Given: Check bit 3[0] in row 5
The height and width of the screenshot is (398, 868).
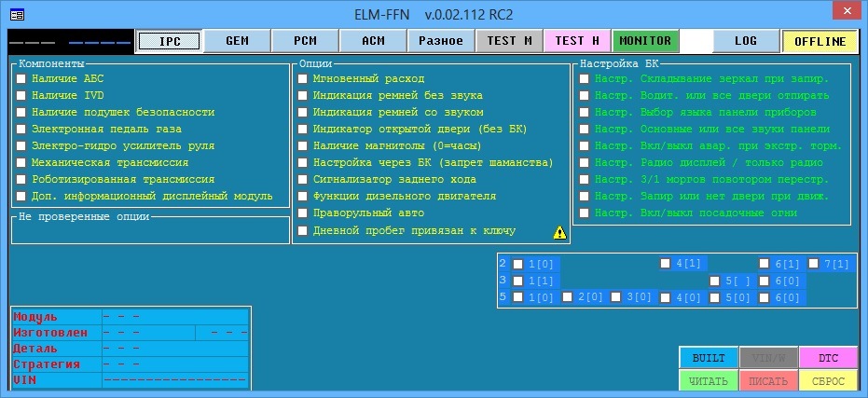Looking at the screenshot, I should click(616, 296).
